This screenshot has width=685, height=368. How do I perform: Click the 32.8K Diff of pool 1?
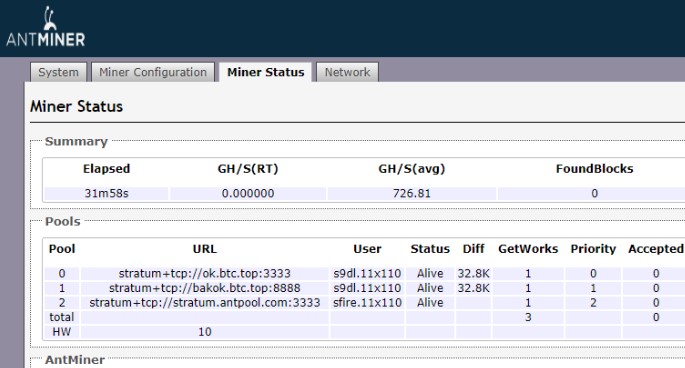point(474,288)
